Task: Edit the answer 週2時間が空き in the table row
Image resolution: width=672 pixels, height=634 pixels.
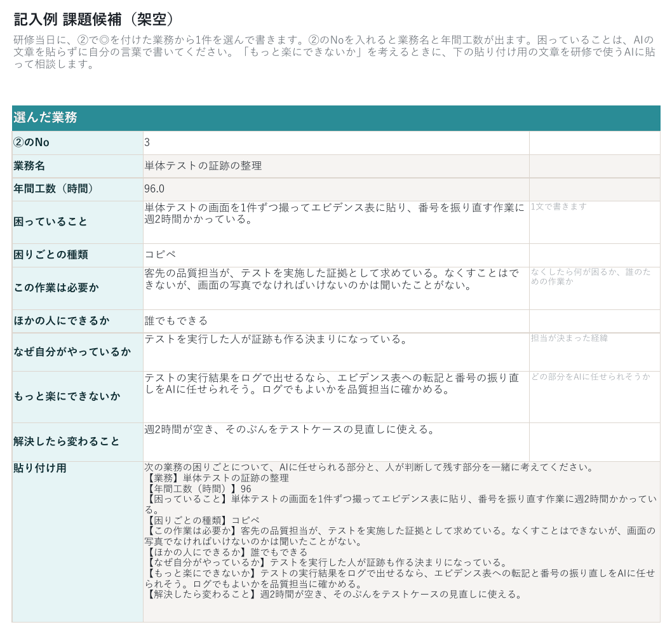Action: pos(336,442)
